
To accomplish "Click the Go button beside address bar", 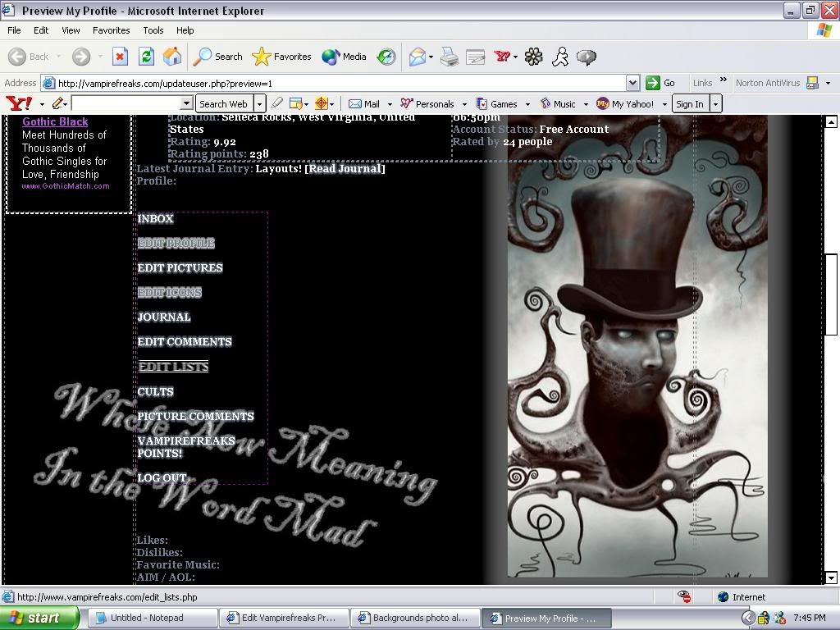I will [x=660, y=83].
